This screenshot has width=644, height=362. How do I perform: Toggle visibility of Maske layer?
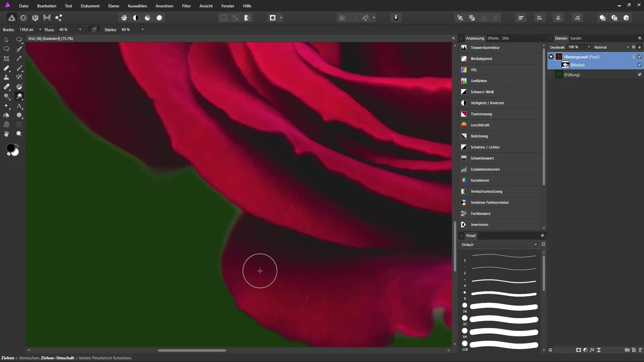click(640, 65)
